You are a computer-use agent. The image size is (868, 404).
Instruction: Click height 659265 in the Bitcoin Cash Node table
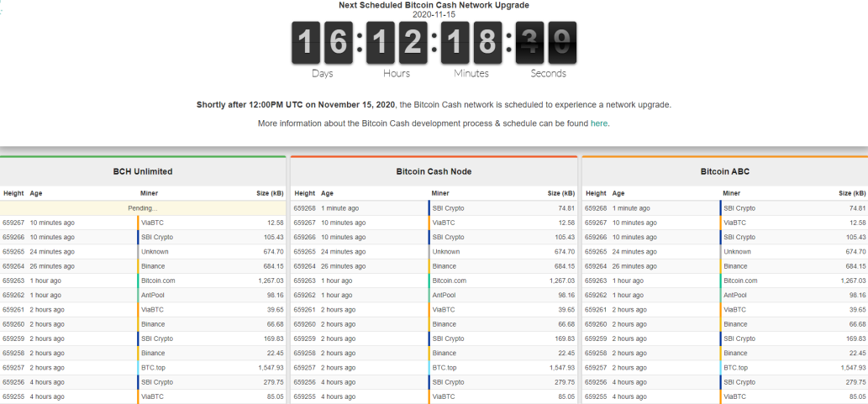(304, 251)
